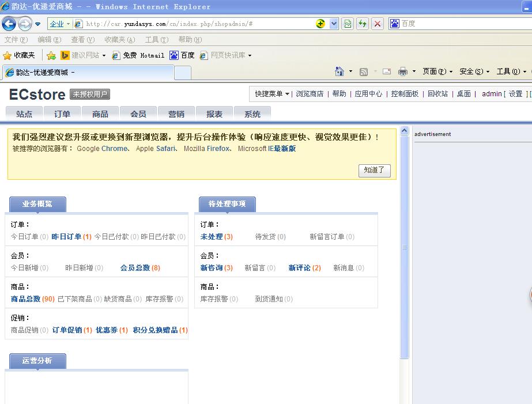This screenshot has height=404, width=532.
Task: Open the recent pages dropdown arrow
Action: (x=37, y=24)
